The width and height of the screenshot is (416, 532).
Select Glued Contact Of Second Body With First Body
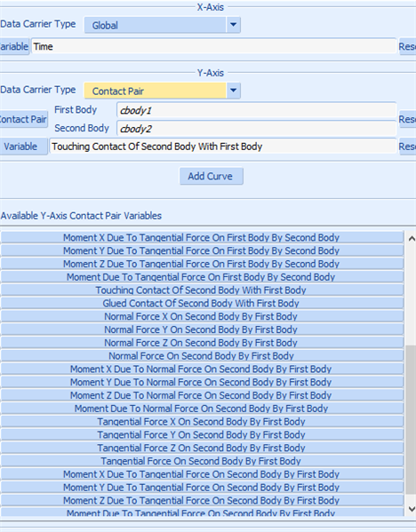pos(202,303)
